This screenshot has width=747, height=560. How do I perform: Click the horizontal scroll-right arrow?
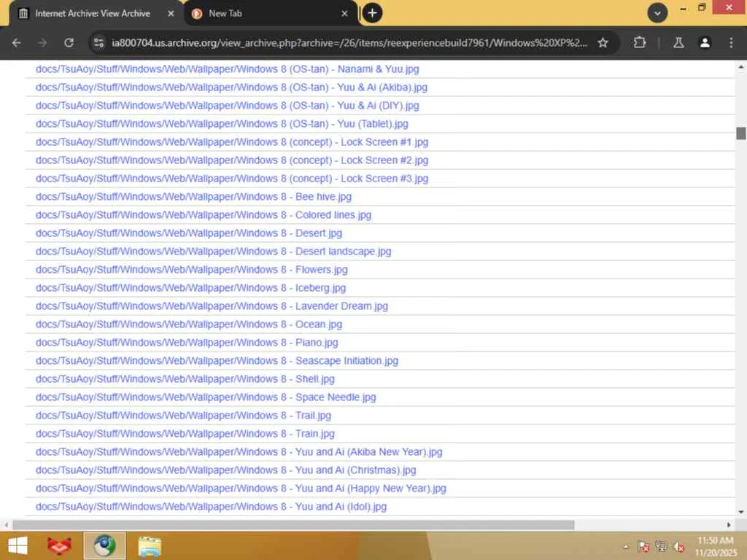729,525
